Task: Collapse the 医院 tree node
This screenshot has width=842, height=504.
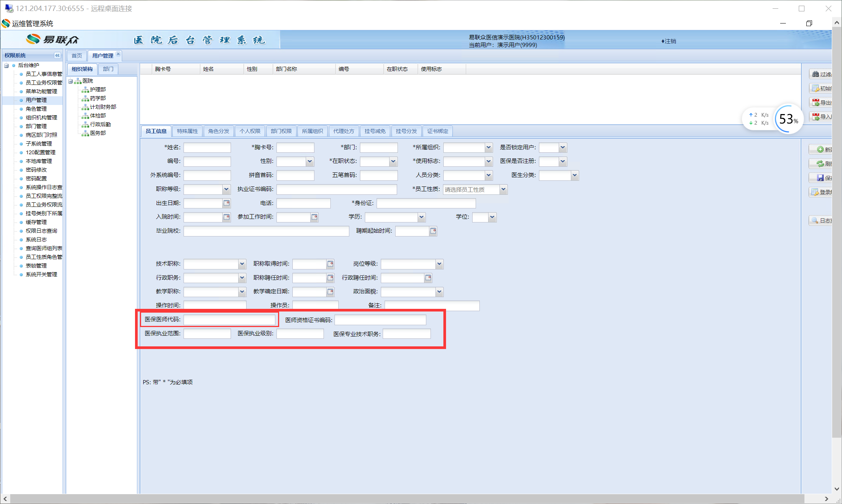Action: coord(71,81)
